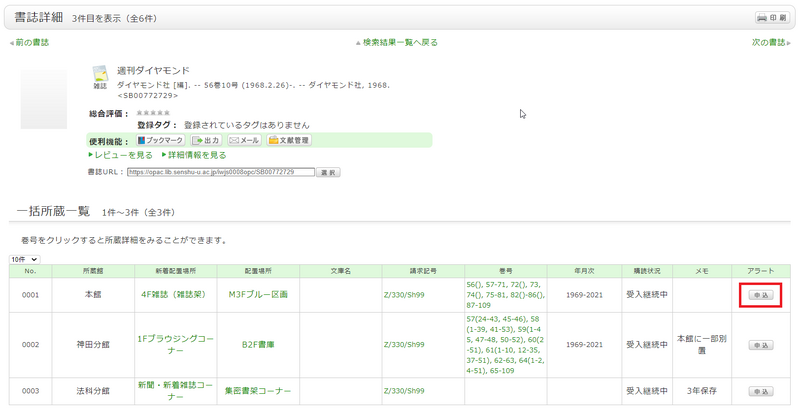This screenshot has height=413, width=800.
Task: Click the メール mail button
Action: click(244, 140)
